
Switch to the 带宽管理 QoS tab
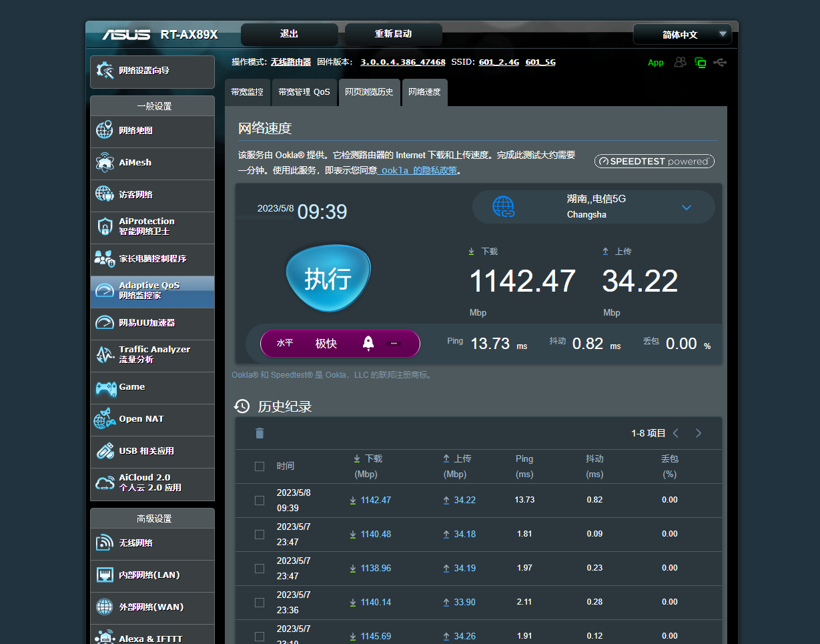tap(304, 92)
